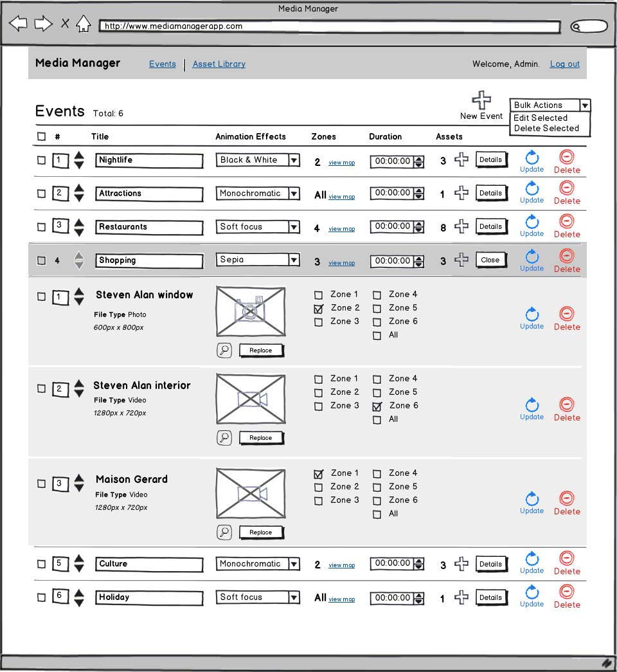Open Attractions Monochromatic effect dropdown
This screenshot has height=672, width=617.
click(258, 194)
